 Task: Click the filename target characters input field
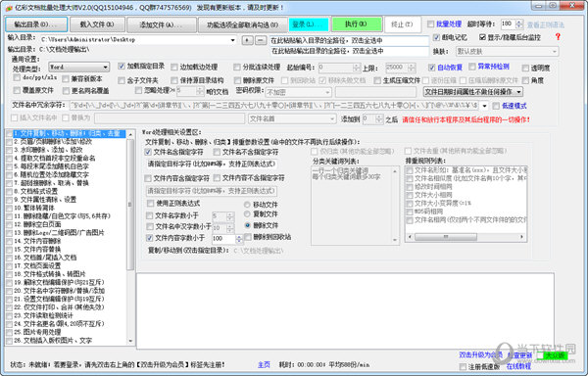pyautogui.click(x=212, y=164)
